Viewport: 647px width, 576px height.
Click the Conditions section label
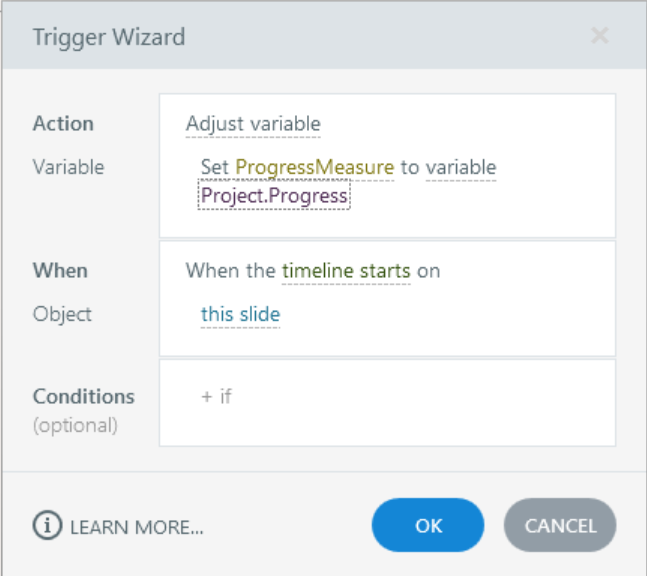83,396
